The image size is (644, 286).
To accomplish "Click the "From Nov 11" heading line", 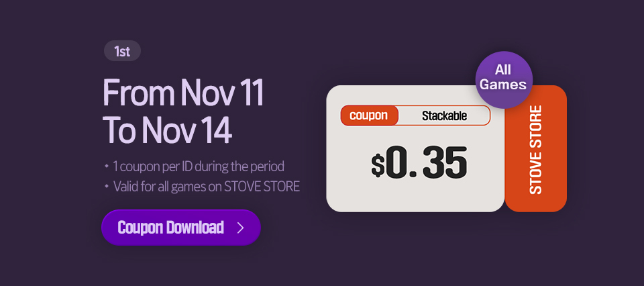I will pos(182,93).
